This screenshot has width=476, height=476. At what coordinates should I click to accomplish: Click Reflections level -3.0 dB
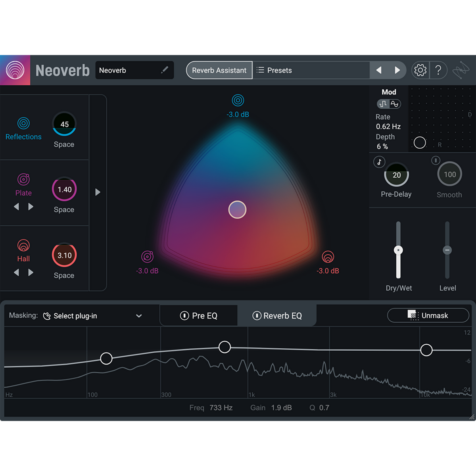[238, 114]
